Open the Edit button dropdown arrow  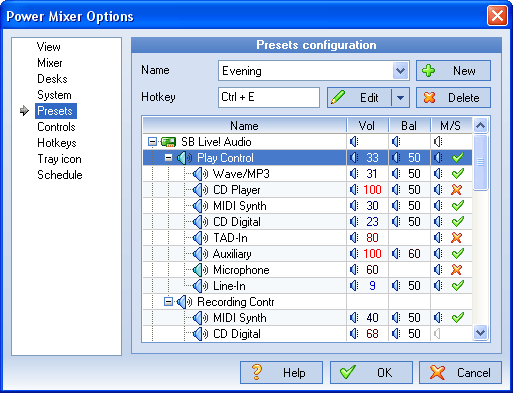point(400,98)
